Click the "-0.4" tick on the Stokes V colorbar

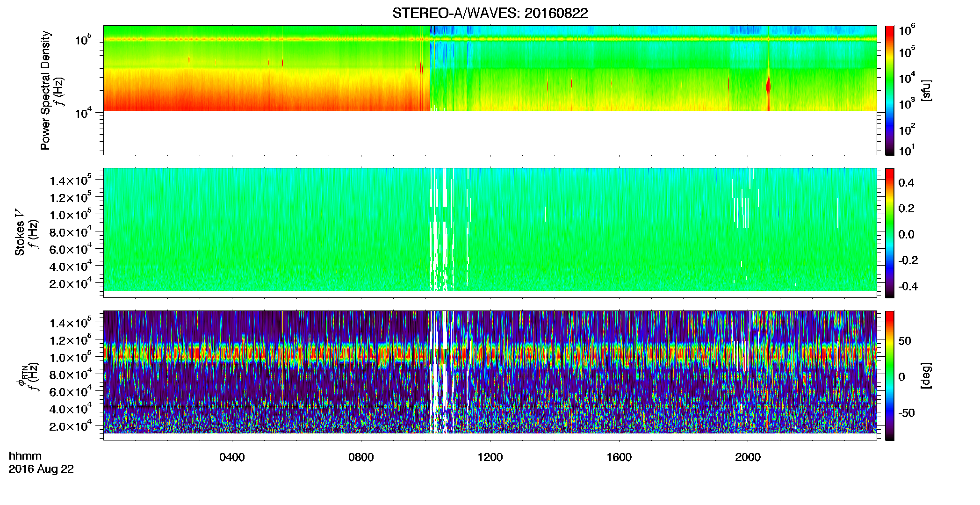[x=908, y=286]
